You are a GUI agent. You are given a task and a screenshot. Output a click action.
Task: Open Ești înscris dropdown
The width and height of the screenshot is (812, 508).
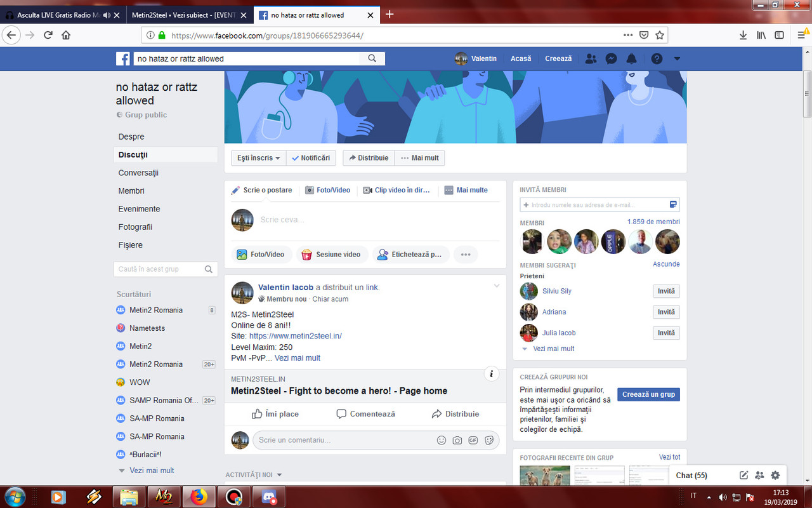259,158
